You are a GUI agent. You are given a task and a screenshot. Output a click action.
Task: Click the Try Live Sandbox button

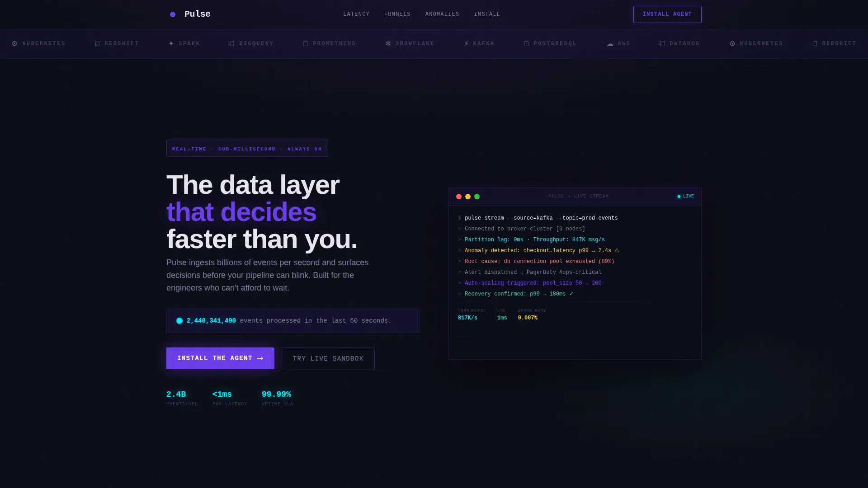[x=328, y=359]
